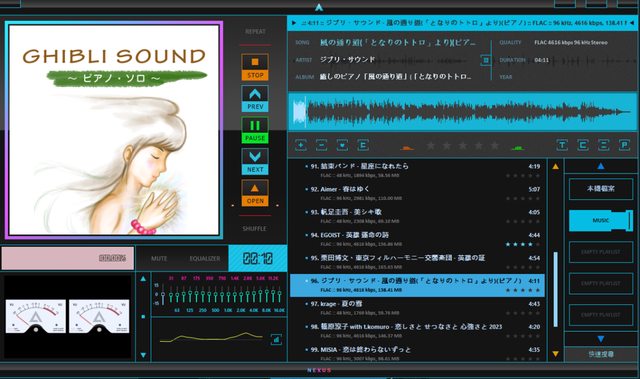
Task: Open a file with the OPEN button
Action: pos(255,193)
